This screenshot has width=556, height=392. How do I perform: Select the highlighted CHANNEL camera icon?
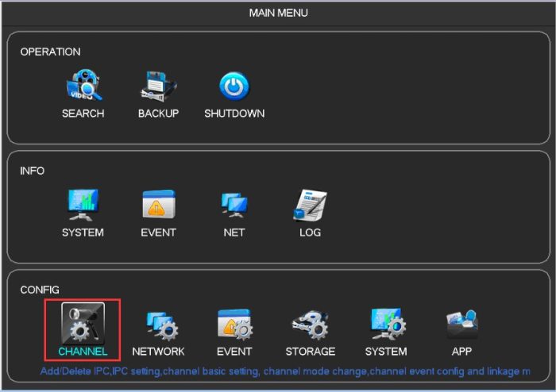(x=83, y=323)
